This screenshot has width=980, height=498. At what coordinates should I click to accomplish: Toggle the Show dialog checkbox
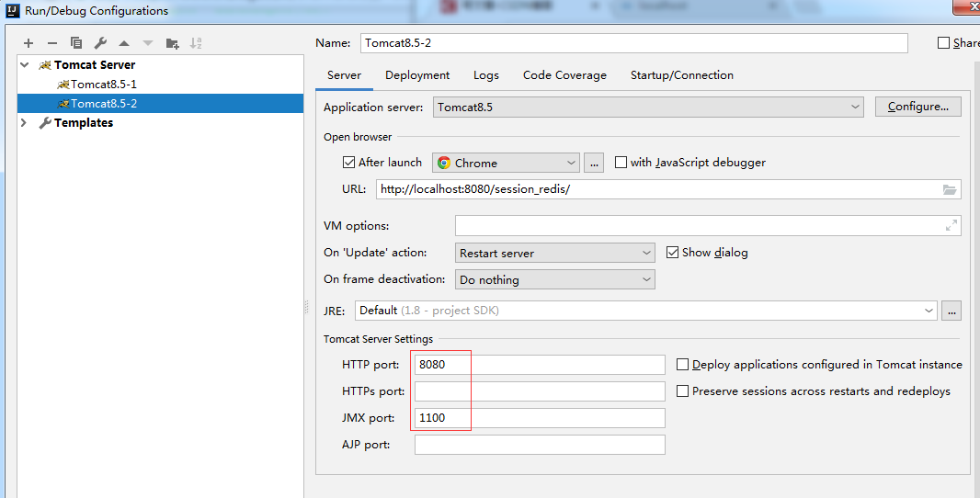coord(673,253)
